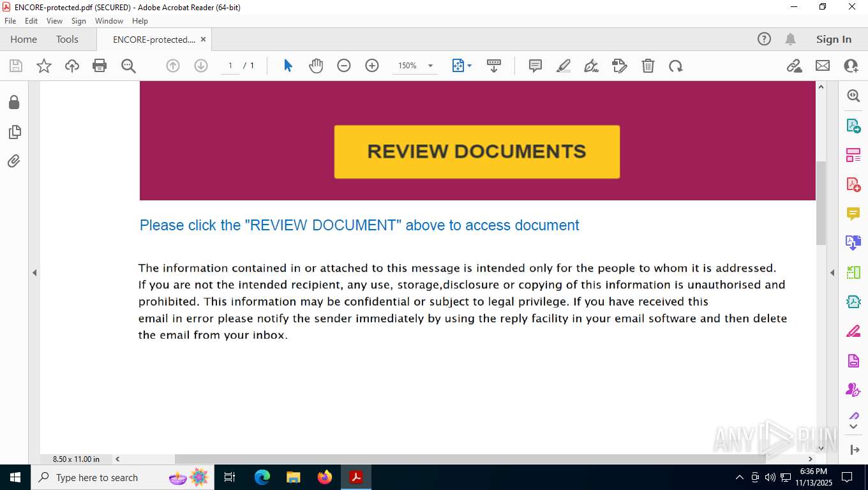Open the File menu
The height and width of the screenshot is (490, 868).
(x=10, y=21)
